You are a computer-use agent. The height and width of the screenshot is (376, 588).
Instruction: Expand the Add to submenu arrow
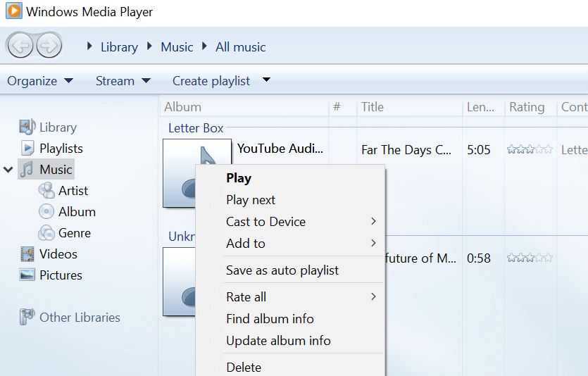pyautogui.click(x=373, y=243)
